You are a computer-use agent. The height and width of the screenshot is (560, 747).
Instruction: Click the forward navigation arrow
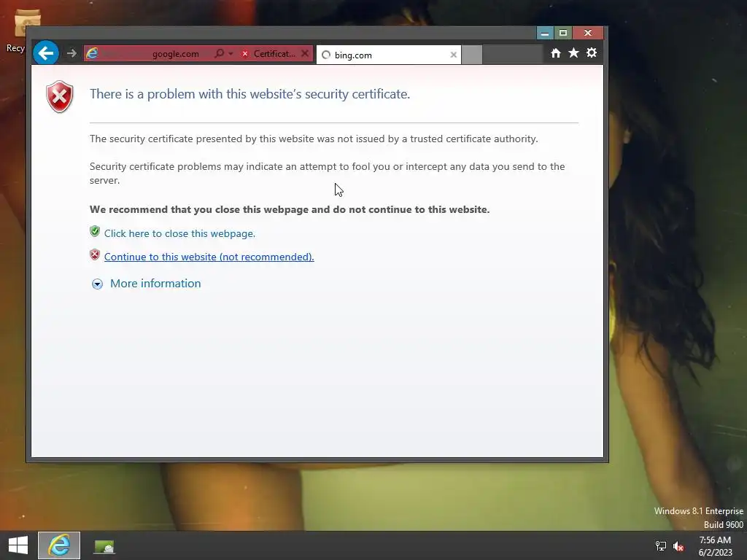(71, 53)
